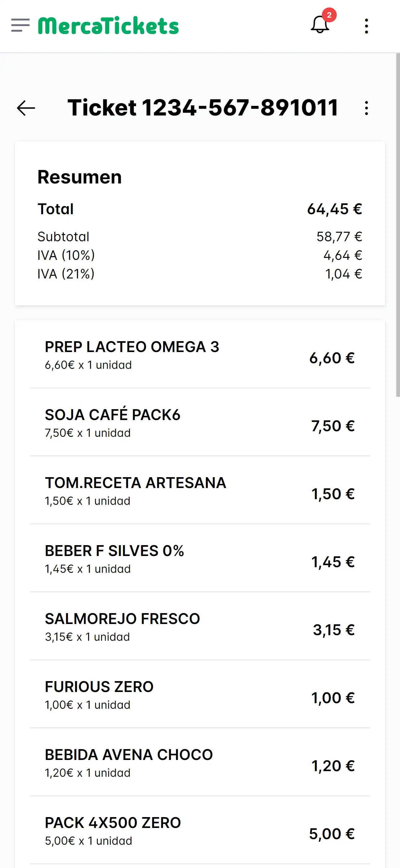
Task: Click the red notification count badge
Action: tap(329, 15)
